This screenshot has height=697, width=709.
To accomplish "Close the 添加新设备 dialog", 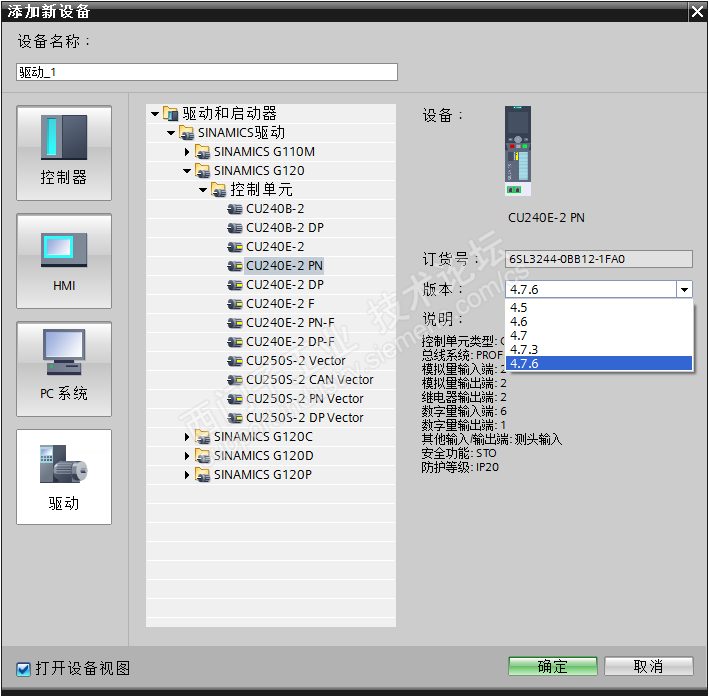I will coord(698,11).
